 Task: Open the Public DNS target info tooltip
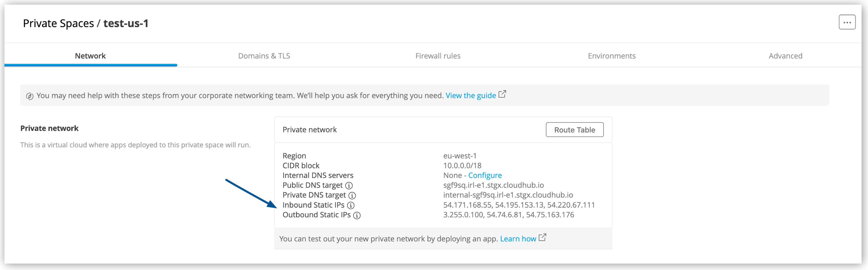pos(349,185)
